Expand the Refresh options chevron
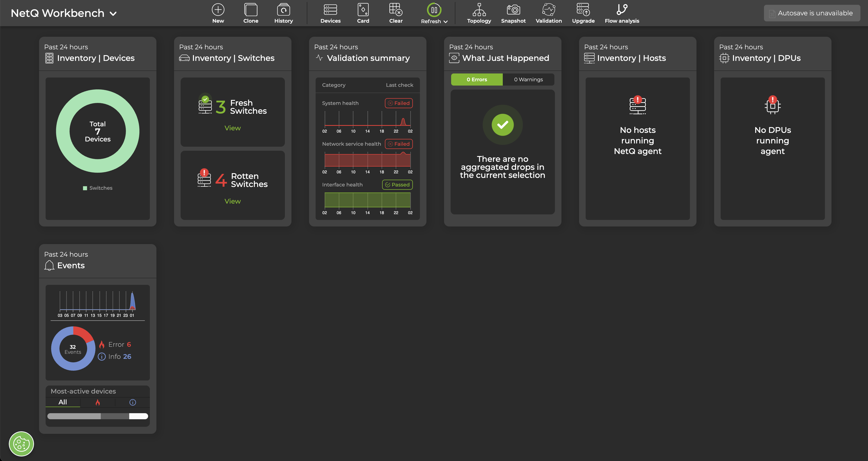This screenshot has height=461, width=868. tap(445, 22)
